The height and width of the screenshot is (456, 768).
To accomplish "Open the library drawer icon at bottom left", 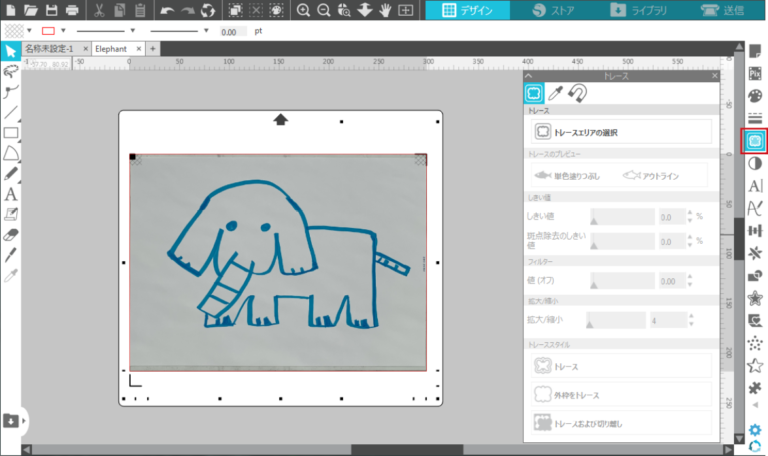I will (x=12, y=421).
